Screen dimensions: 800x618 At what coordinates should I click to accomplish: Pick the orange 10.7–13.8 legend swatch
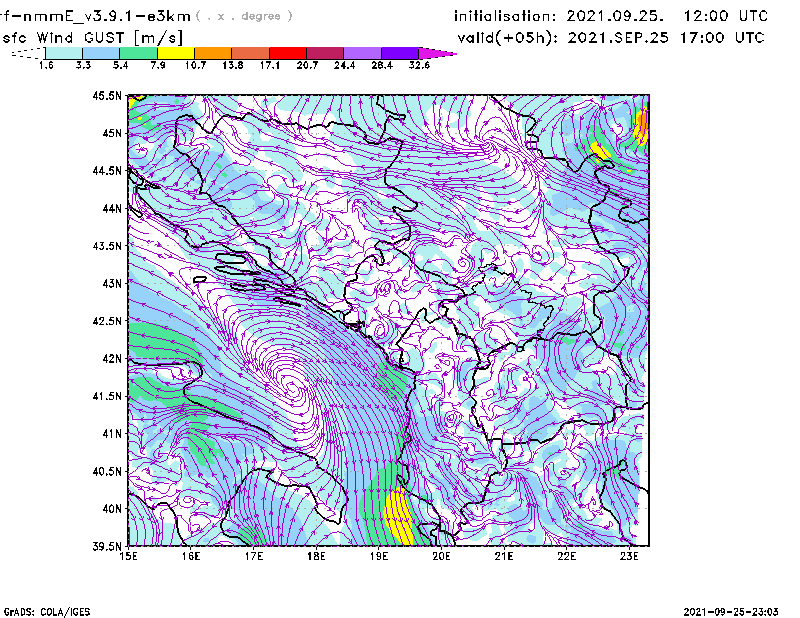tap(213, 53)
